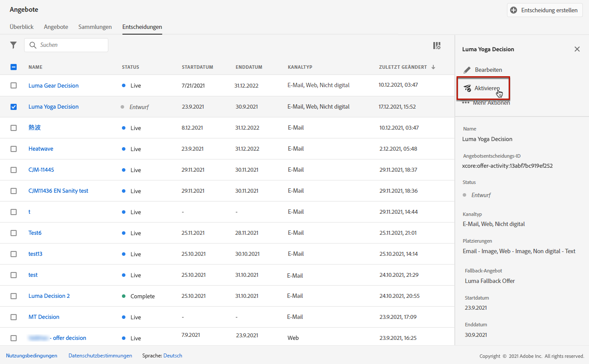Switch to the Angebote tab
589x364 pixels.
point(56,27)
